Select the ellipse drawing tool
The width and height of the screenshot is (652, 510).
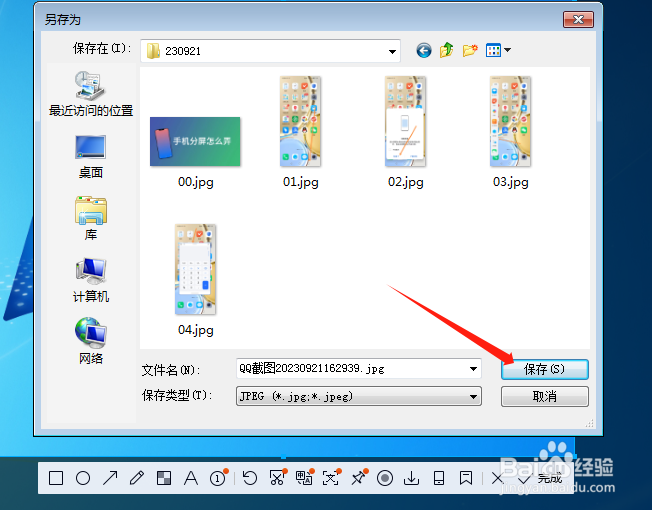pos(83,478)
